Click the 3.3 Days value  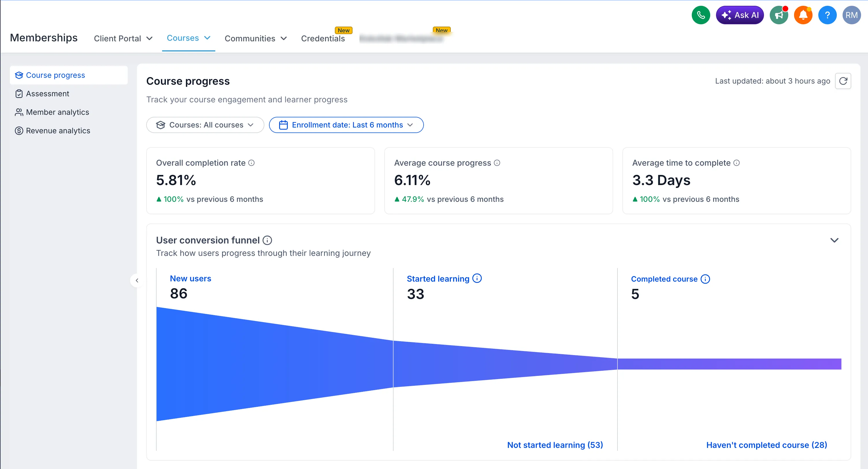(661, 180)
